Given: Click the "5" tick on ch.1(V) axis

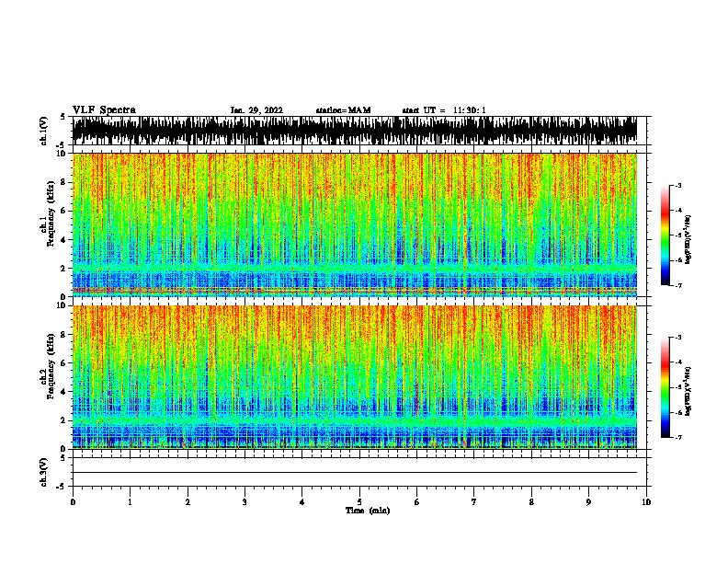Looking at the screenshot, I should tap(63, 117).
